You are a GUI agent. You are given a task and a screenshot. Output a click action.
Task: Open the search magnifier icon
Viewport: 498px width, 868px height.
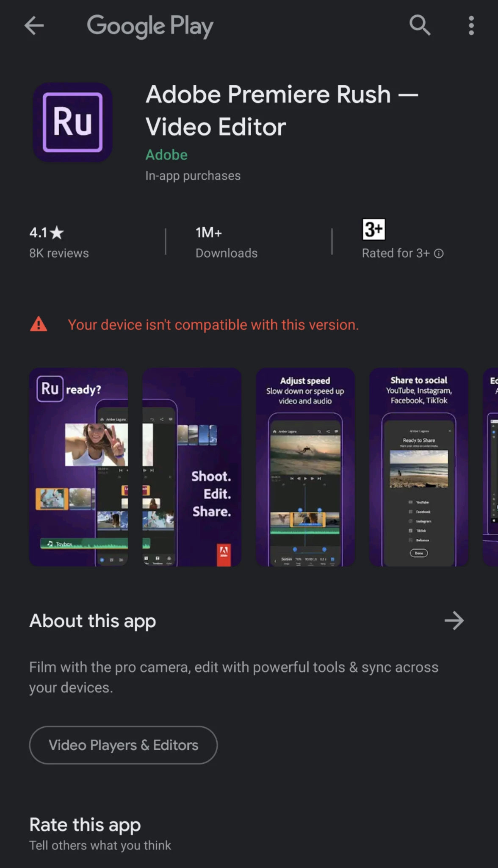420,25
